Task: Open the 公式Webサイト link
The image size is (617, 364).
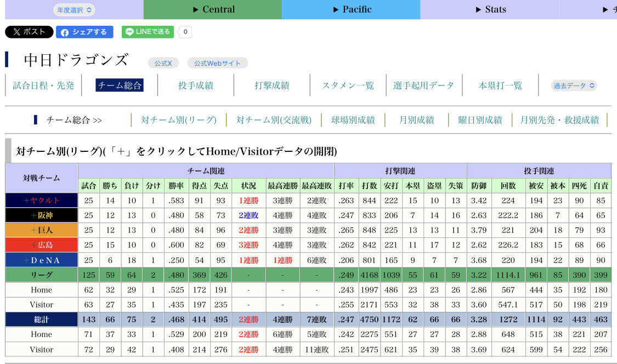Action: pos(217,63)
